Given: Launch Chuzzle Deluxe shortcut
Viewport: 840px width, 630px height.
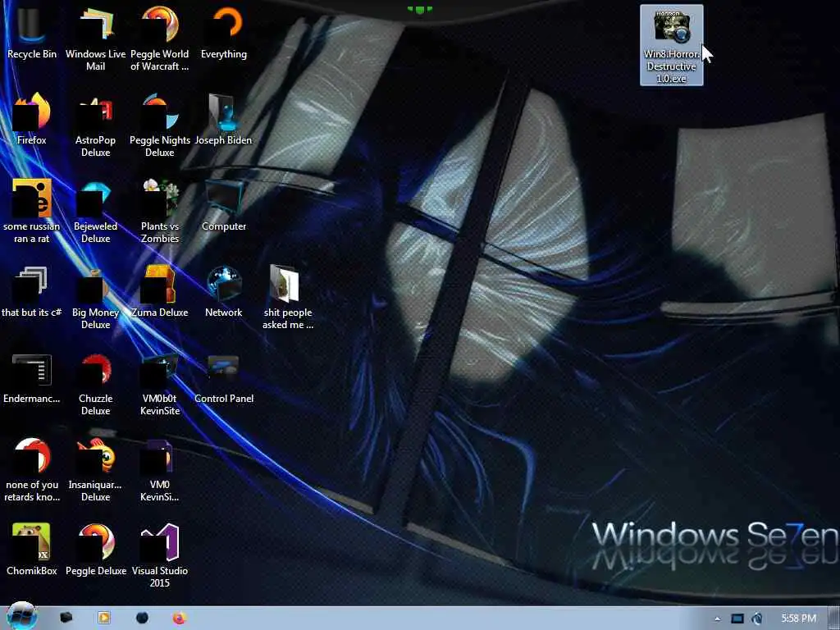Looking at the screenshot, I should click(x=95, y=383).
